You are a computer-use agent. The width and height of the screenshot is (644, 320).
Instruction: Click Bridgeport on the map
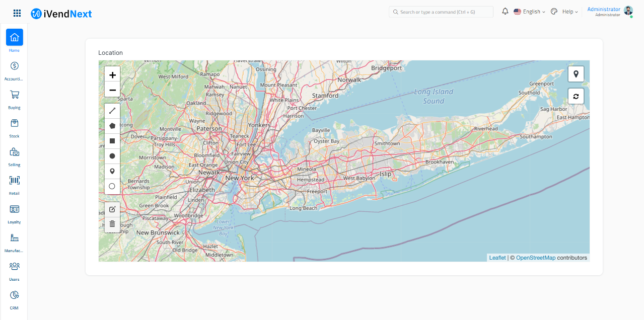pos(387,68)
